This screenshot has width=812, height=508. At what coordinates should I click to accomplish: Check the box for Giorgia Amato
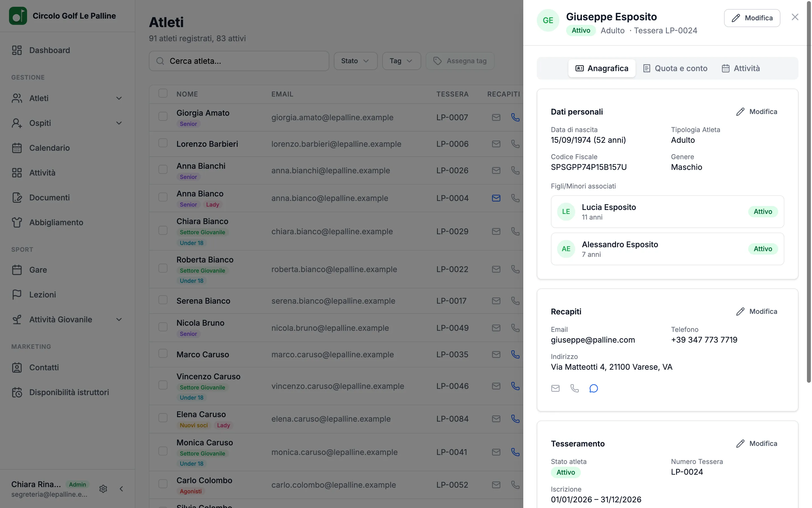pyautogui.click(x=163, y=117)
